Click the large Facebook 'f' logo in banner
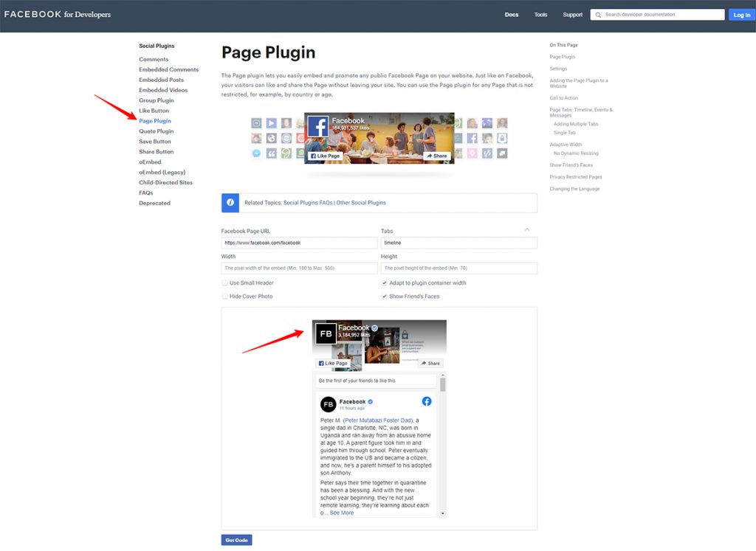This screenshot has width=756, height=551. click(x=318, y=127)
